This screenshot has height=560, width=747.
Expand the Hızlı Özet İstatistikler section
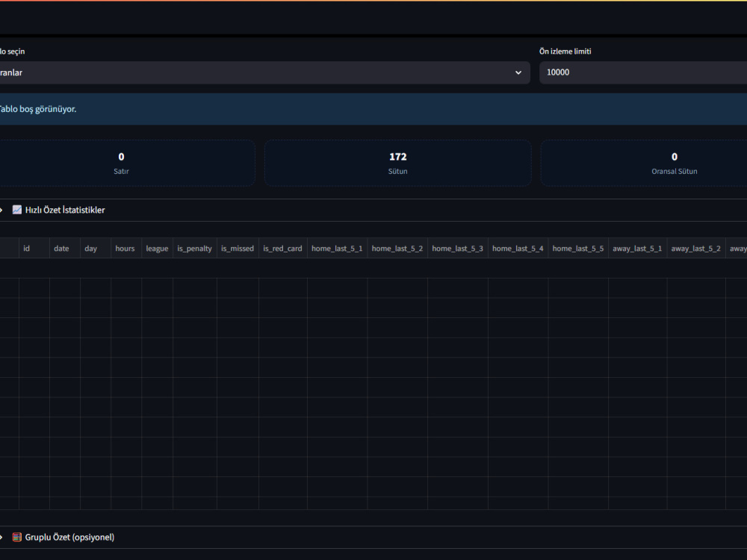(373, 210)
